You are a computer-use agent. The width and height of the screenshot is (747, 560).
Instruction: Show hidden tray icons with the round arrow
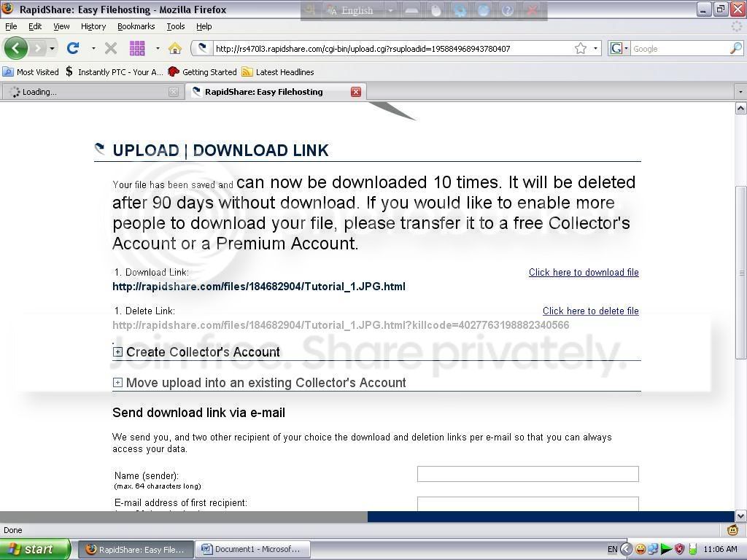pos(626,550)
